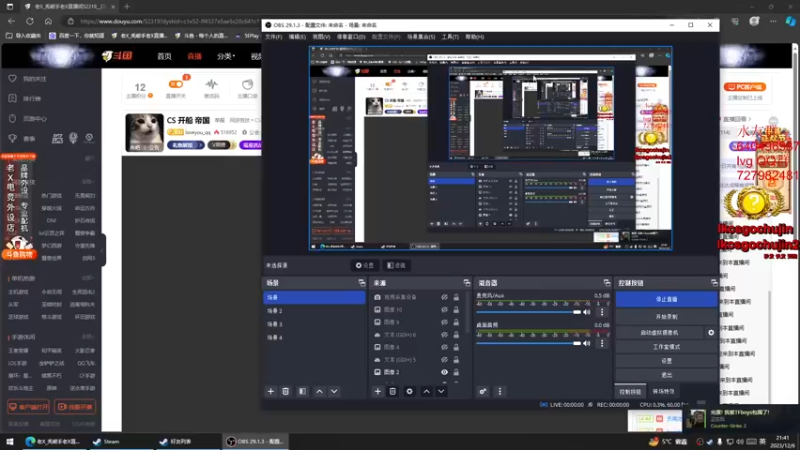This screenshot has width=800, height=450.
Task: Enable 工作室模式 studio mode
Action: 666,346
